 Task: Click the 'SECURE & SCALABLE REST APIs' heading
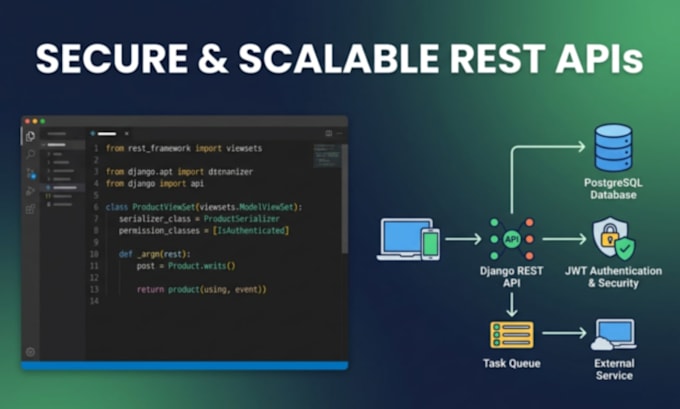point(340,58)
